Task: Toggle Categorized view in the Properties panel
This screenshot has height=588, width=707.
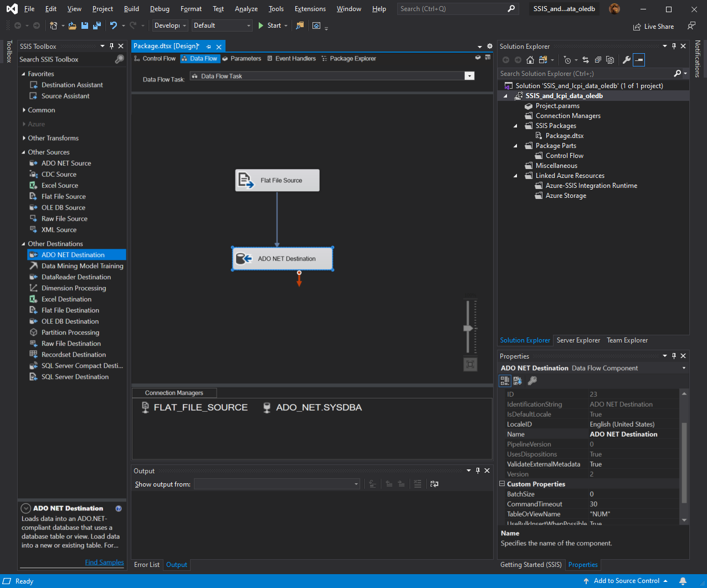Action: 505,381
